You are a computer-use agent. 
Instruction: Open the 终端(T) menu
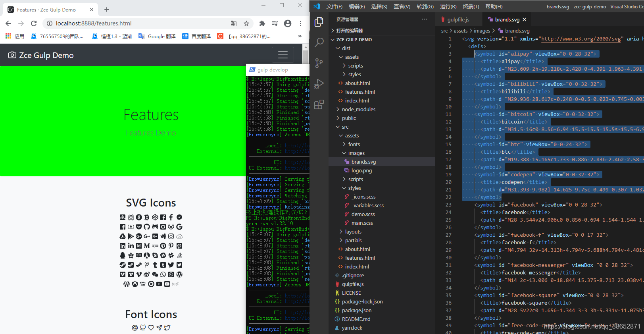(x=471, y=6)
